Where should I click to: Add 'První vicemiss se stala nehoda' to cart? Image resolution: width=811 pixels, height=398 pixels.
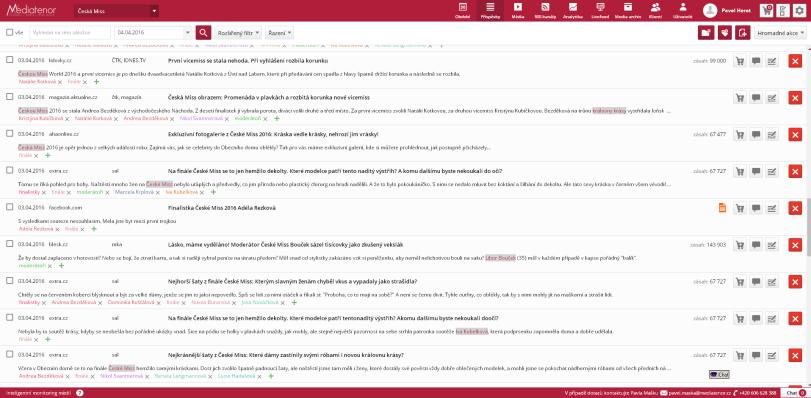tap(740, 61)
